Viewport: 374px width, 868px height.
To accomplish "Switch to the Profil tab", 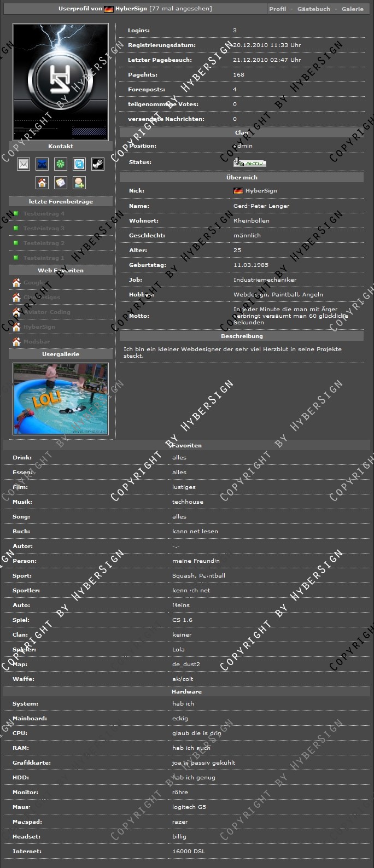I will (x=277, y=9).
